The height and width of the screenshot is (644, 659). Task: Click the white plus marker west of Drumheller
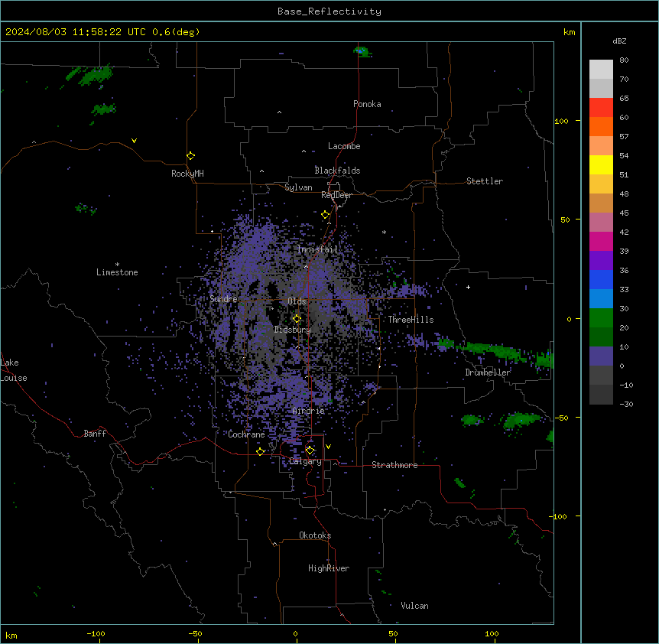coord(468,287)
